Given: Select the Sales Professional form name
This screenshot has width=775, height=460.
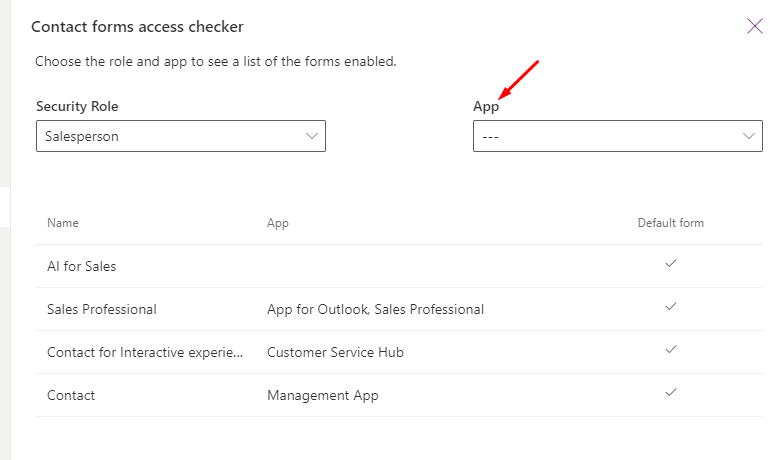Looking at the screenshot, I should point(102,309).
